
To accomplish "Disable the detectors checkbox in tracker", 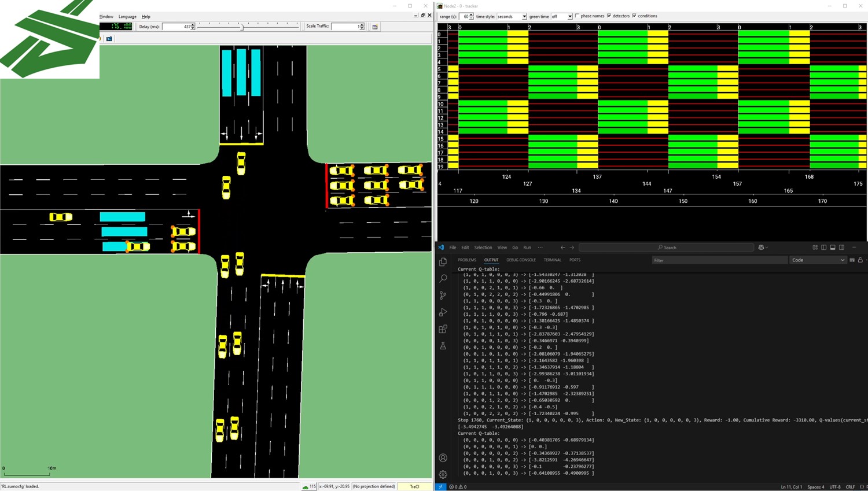I will 609,16.
